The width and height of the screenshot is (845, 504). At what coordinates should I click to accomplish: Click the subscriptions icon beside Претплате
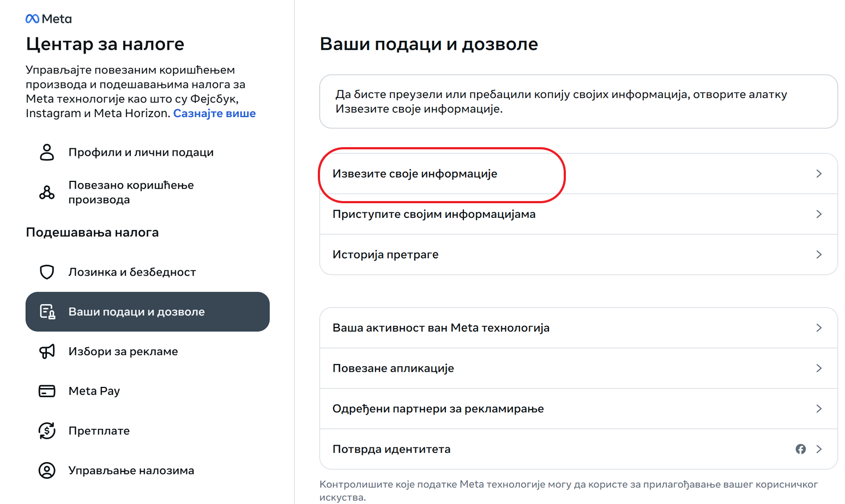point(47,431)
